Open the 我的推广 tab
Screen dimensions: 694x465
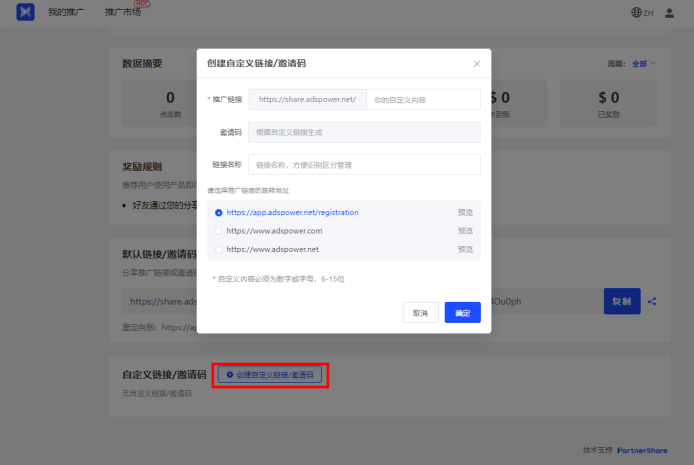coord(66,12)
